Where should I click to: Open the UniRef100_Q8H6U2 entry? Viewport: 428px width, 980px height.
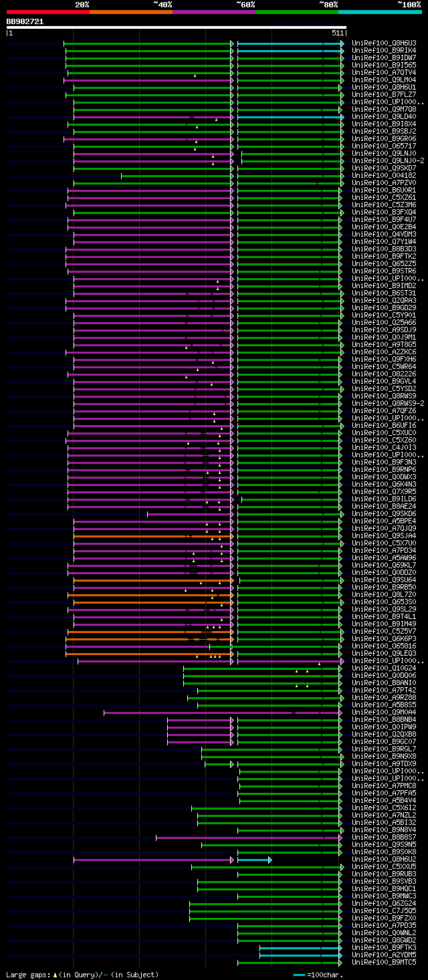384,859
